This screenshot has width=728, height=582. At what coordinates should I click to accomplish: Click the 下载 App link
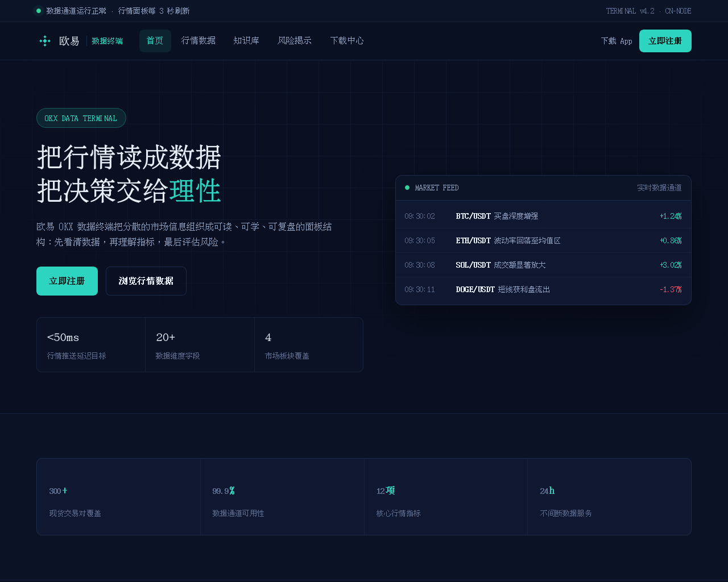click(x=617, y=41)
